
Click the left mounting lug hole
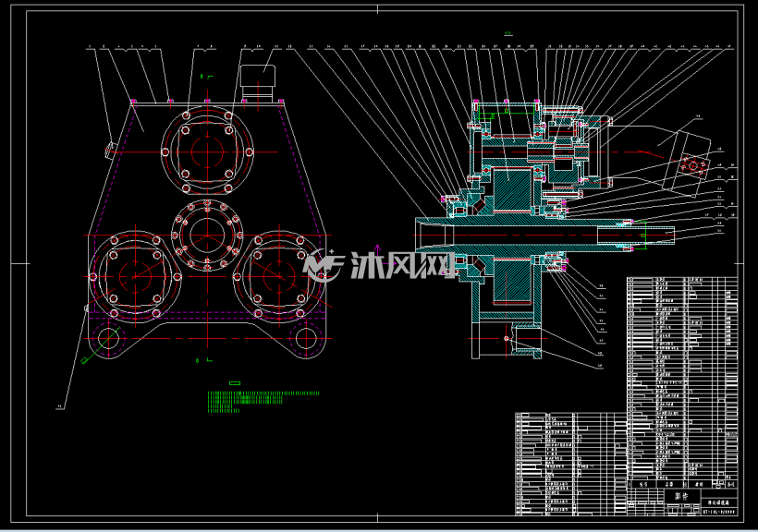tap(108, 338)
